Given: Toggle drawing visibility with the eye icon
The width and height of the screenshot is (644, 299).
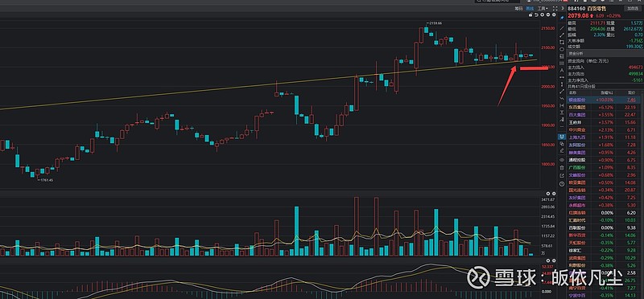Looking at the screenshot, I should tap(562, 160).
